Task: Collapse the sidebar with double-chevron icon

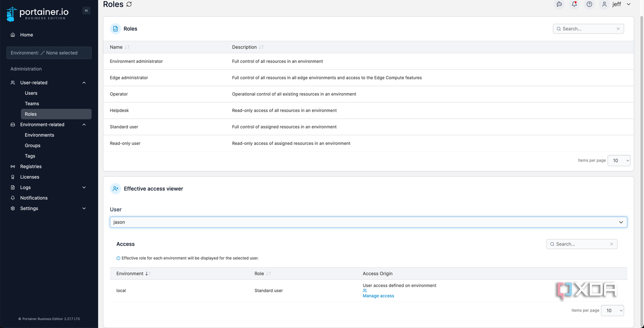Action: [86, 11]
